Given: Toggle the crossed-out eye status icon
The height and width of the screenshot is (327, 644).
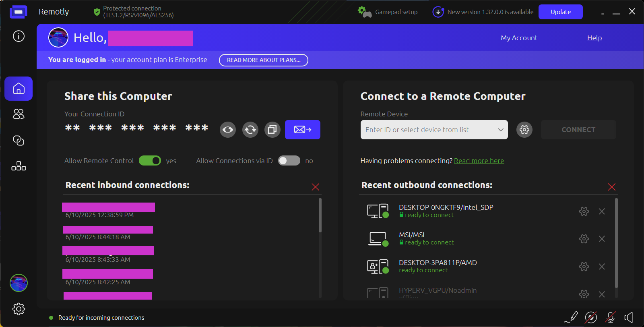Looking at the screenshot, I should click(591, 317).
